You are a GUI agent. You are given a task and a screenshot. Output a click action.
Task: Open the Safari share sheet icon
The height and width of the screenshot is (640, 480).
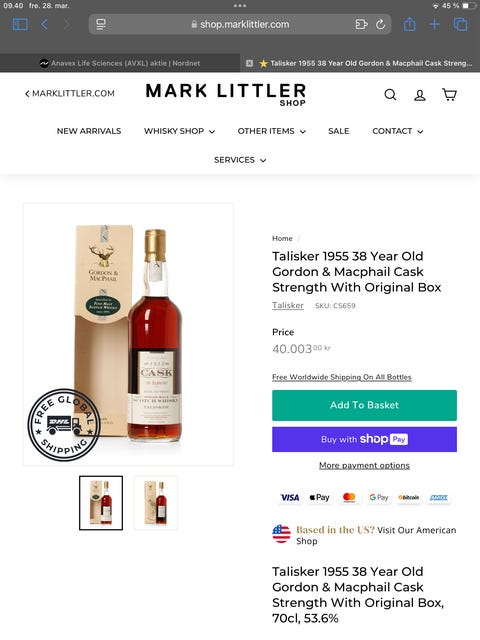(409, 24)
